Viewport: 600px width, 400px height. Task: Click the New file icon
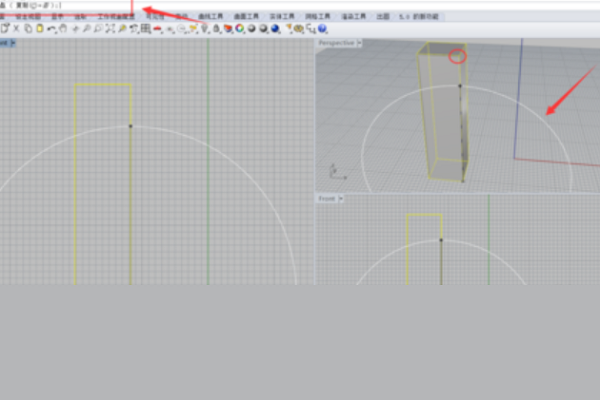pyautogui.click(x=5, y=29)
